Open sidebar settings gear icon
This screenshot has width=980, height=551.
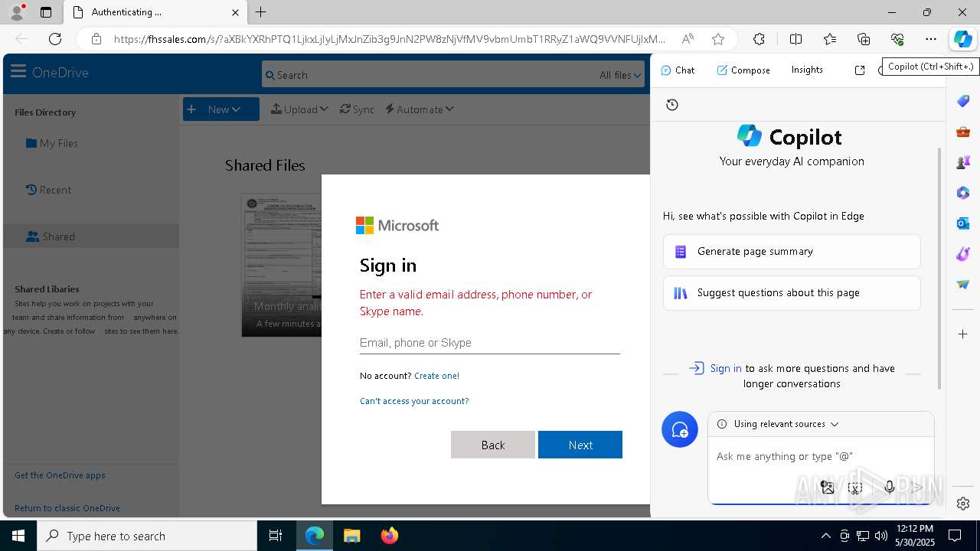(963, 503)
